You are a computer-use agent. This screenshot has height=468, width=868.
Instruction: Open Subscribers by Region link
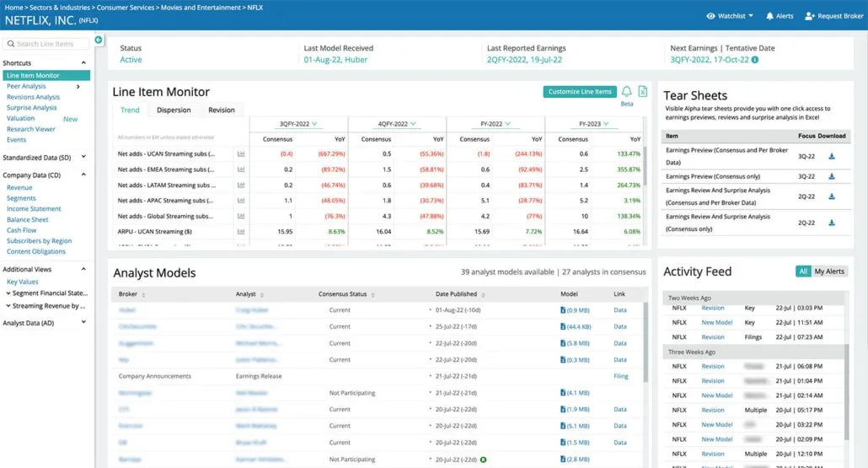point(39,241)
